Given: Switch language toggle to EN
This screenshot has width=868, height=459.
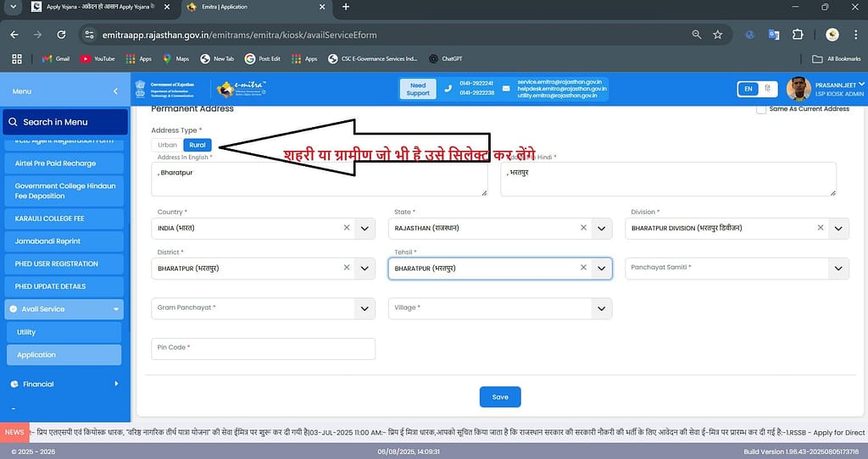Looking at the screenshot, I should (x=747, y=89).
